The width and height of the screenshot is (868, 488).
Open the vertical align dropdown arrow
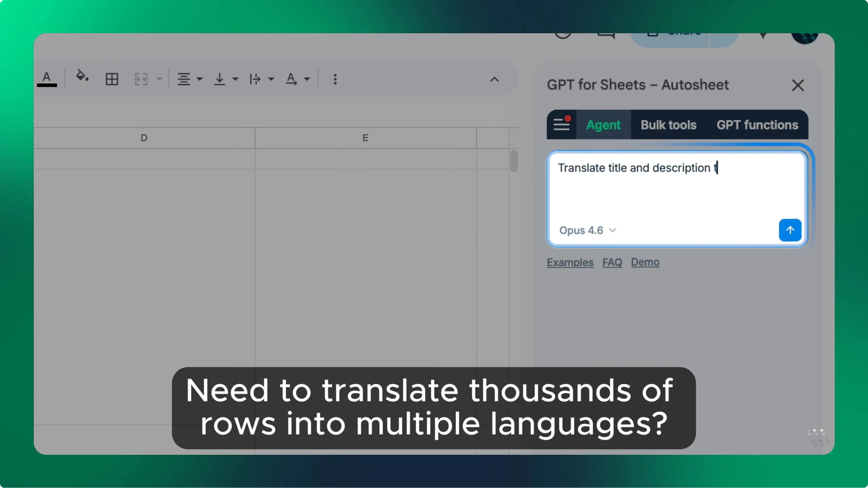click(x=235, y=79)
